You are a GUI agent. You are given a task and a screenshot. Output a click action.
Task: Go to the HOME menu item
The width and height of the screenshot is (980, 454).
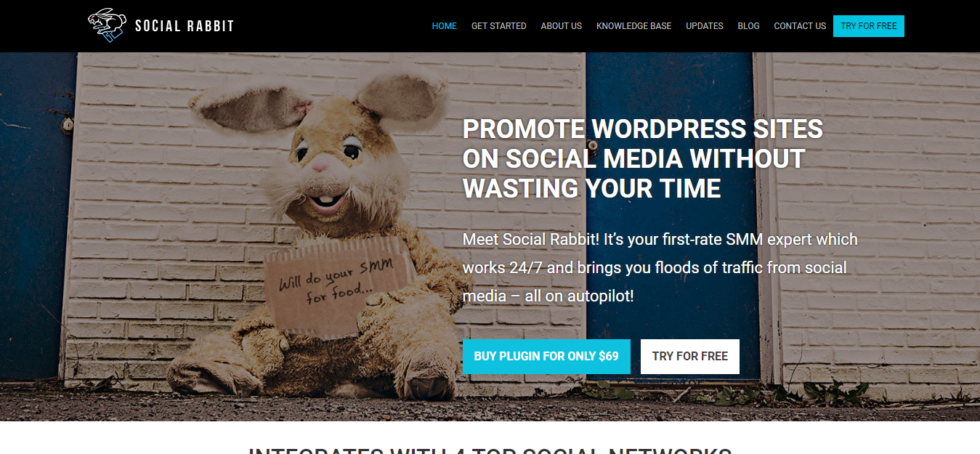coord(445,26)
